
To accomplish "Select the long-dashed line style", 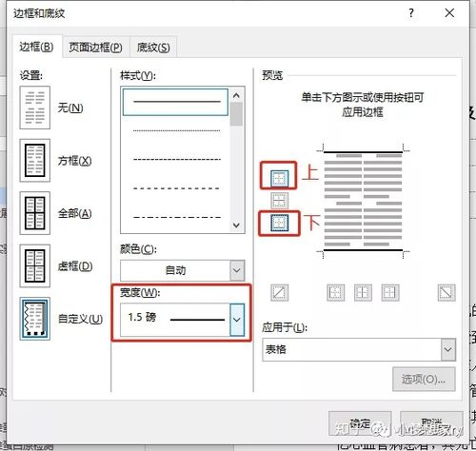I will click(x=176, y=188).
